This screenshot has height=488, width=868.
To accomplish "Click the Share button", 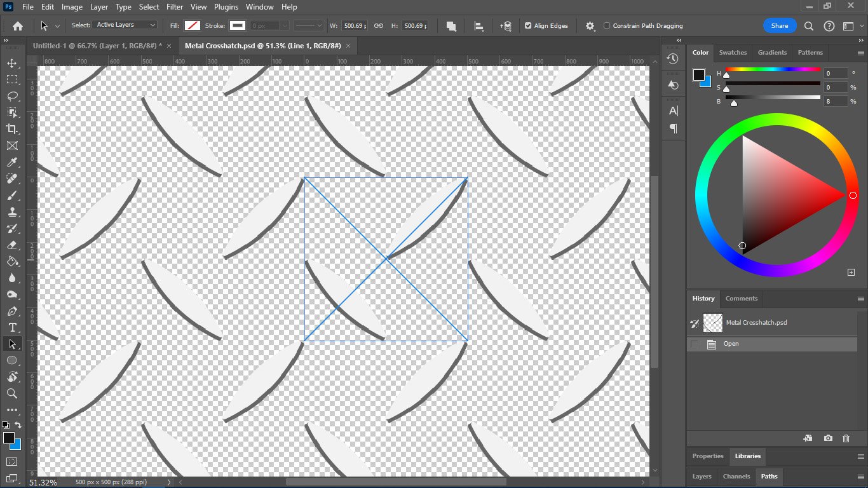I will coord(780,26).
